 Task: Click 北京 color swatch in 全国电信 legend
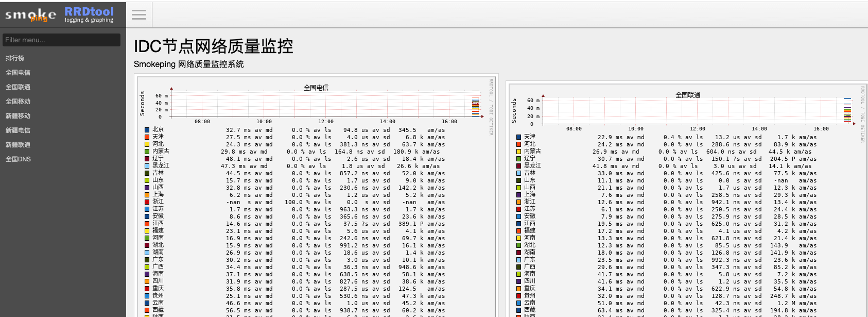[x=147, y=130]
